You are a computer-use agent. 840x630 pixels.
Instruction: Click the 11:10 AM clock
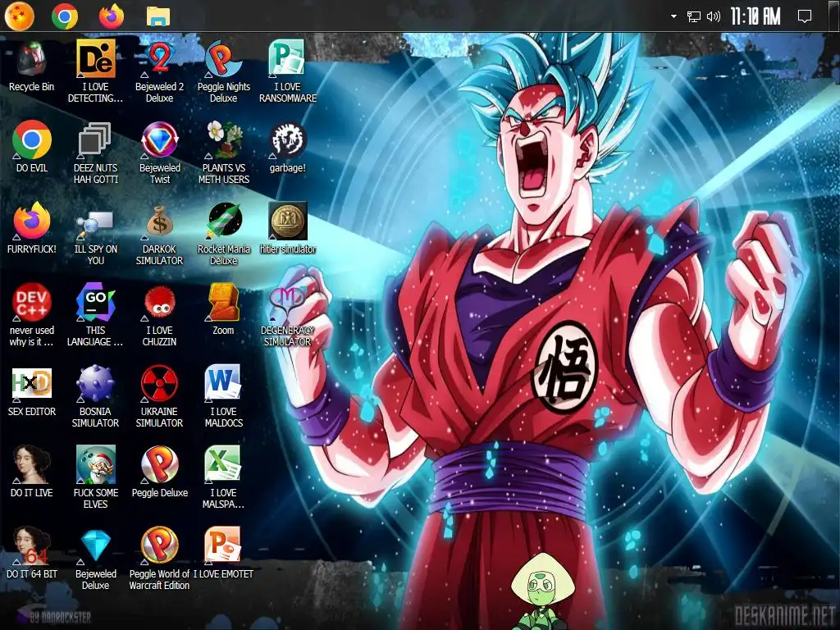tap(756, 16)
